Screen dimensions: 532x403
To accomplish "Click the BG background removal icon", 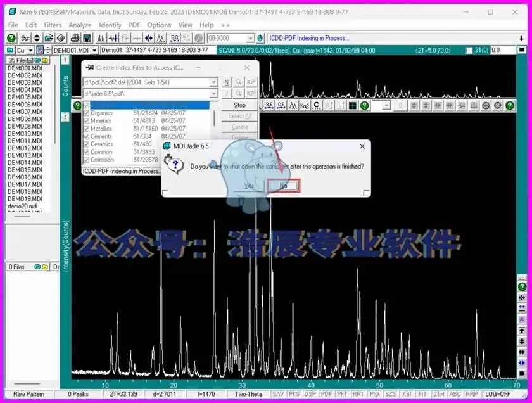I will pyautogui.click(x=174, y=38).
